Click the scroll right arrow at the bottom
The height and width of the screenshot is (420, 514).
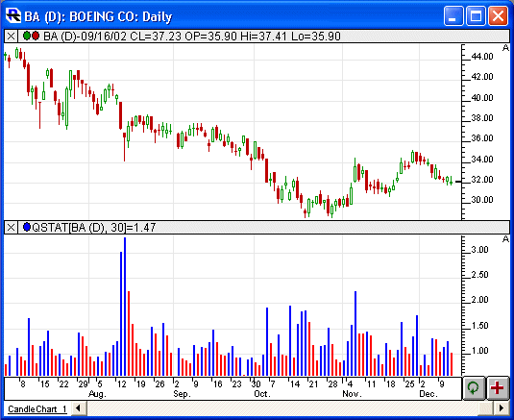click(502, 408)
